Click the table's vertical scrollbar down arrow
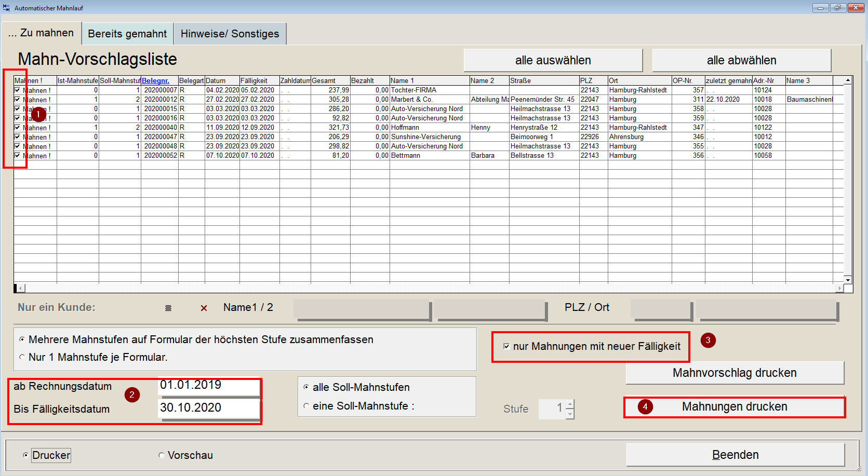This screenshot has height=476, width=868. click(848, 280)
